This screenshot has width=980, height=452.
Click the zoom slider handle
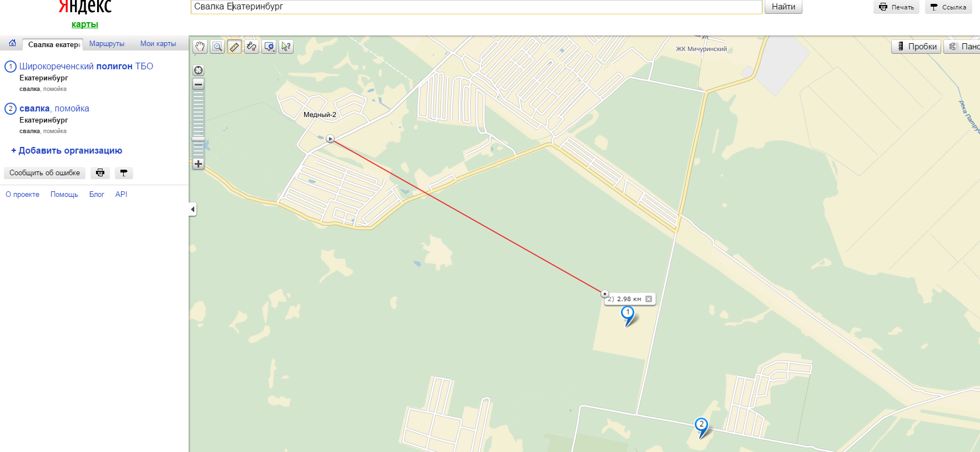coord(198,139)
